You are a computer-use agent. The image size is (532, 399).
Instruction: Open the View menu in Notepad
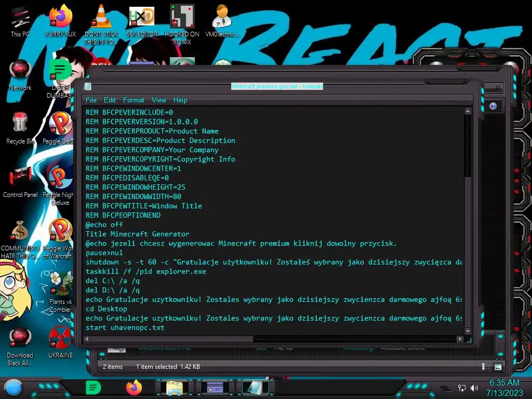pyautogui.click(x=159, y=100)
